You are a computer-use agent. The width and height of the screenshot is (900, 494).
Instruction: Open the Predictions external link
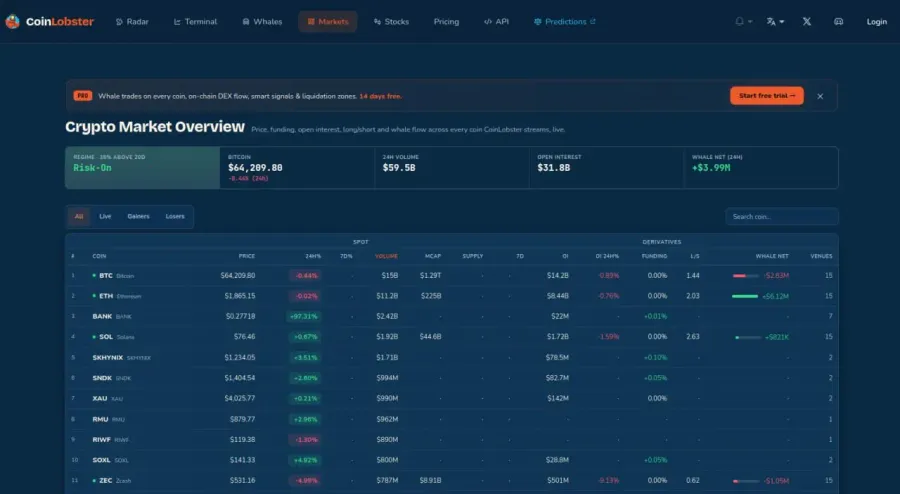565,22
